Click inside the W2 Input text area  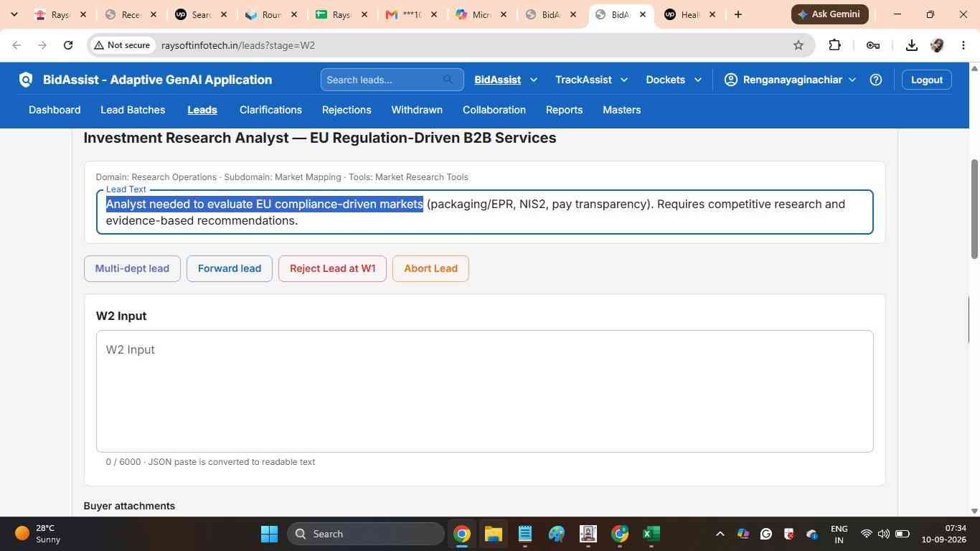coord(484,391)
